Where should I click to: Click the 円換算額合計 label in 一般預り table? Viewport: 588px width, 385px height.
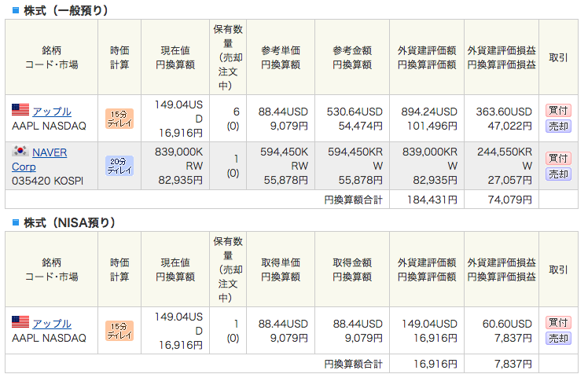pyautogui.click(x=353, y=200)
